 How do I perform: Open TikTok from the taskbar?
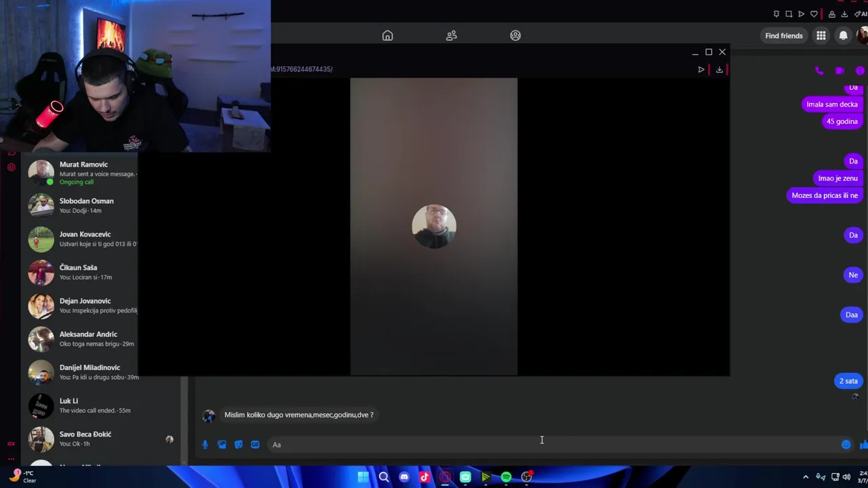[x=425, y=477]
